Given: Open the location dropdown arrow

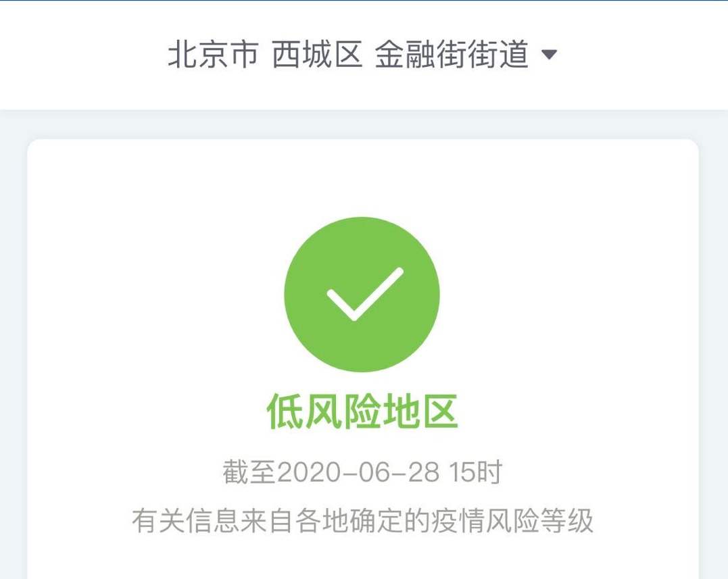Looking at the screenshot, I should coord(550,55).
